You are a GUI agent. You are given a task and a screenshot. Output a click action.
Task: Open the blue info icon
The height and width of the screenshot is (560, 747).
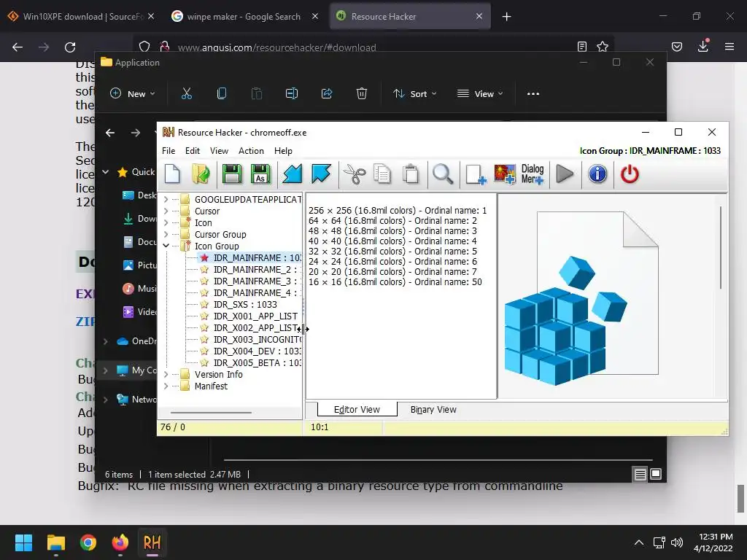[x=597, y=174]
